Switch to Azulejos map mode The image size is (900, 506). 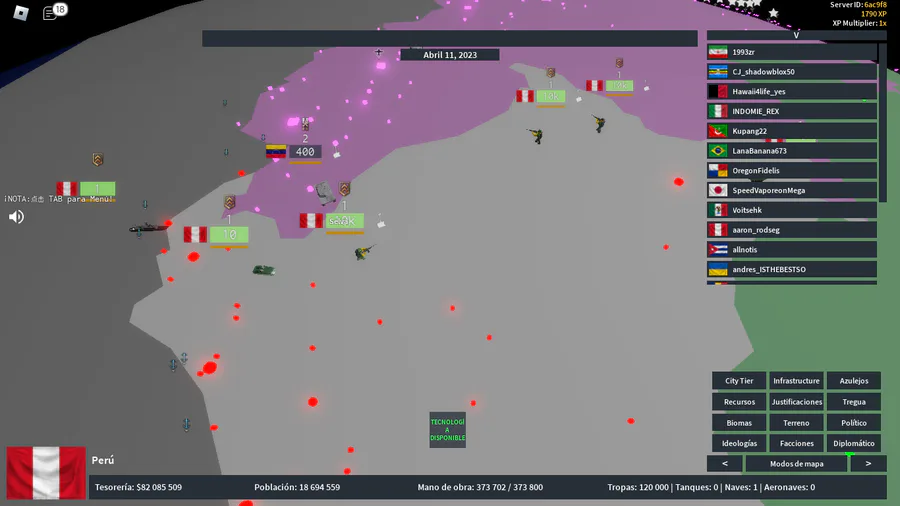(x=854, y=381)
